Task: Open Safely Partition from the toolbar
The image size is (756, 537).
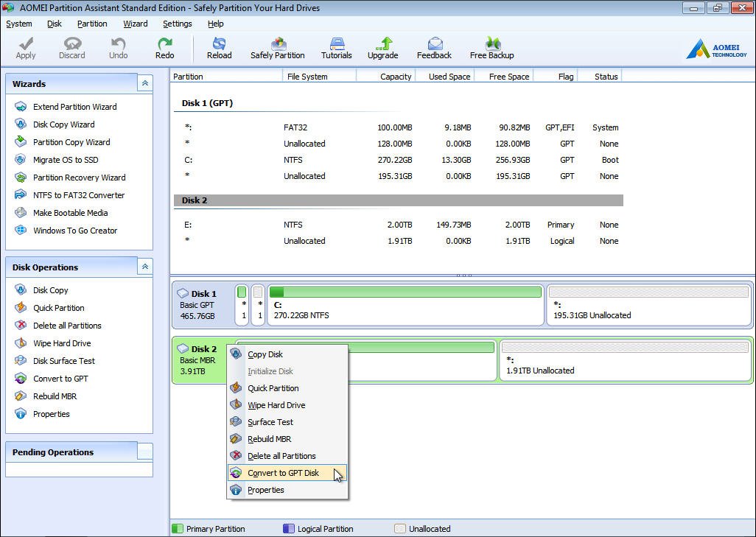Action: pyautogui.click(x=277, y=48)
